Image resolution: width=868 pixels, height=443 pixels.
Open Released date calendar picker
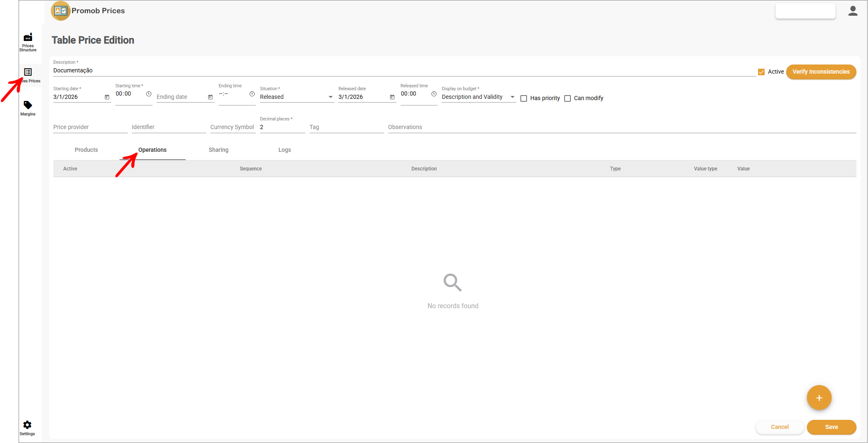tap(392, 97)
